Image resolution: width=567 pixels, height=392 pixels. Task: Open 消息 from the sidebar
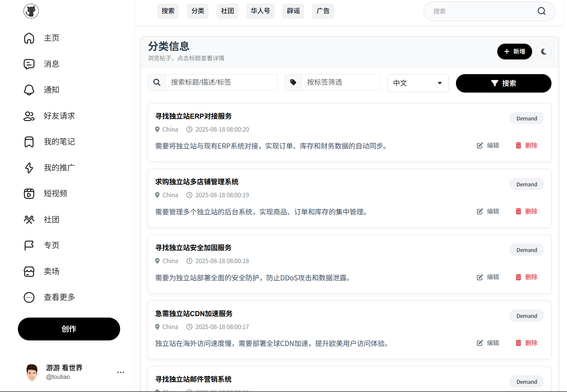51,64
